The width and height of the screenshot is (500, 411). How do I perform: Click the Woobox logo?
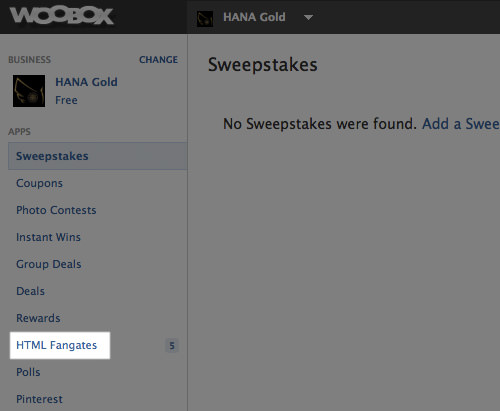[x=62, y=16]
